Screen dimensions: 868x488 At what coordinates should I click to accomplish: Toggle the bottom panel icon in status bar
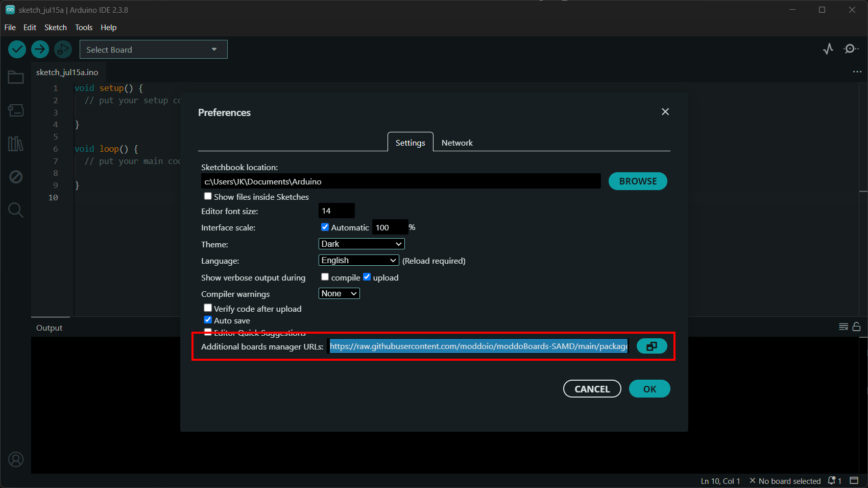[854, 480]
